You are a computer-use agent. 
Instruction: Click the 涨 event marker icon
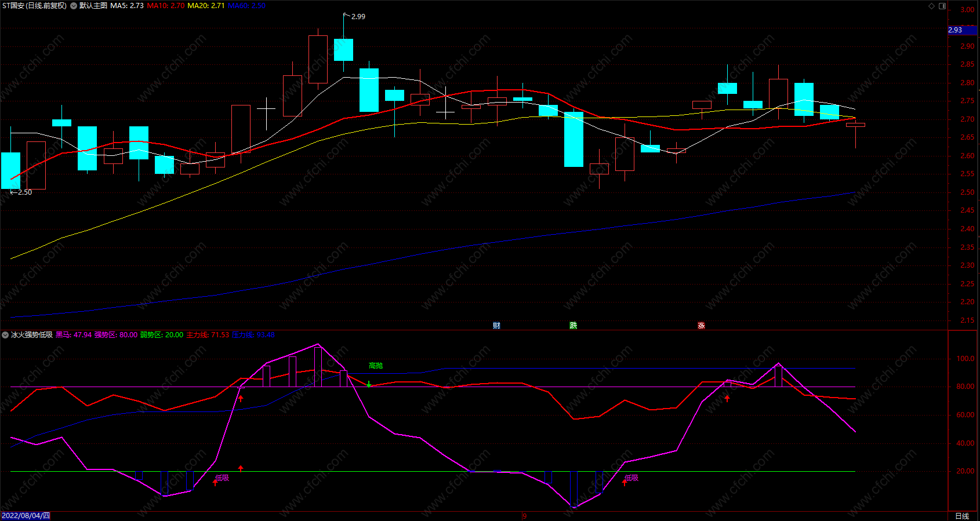701,326
